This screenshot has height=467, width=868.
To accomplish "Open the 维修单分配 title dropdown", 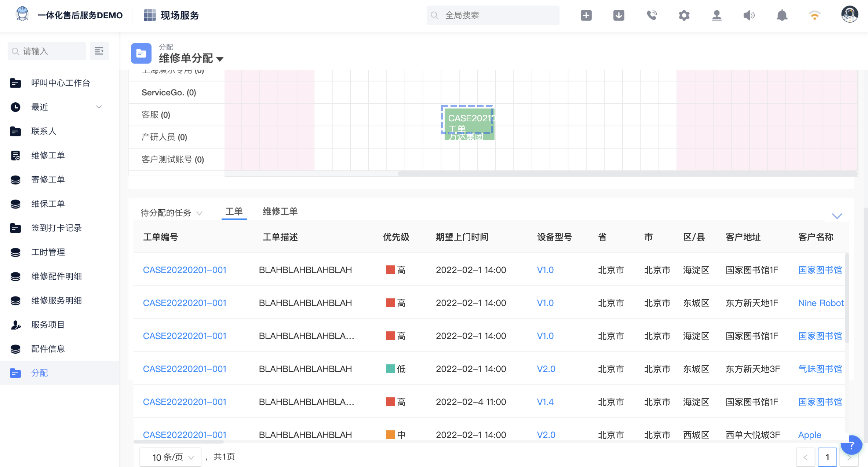I will click(x=220, y=59).
